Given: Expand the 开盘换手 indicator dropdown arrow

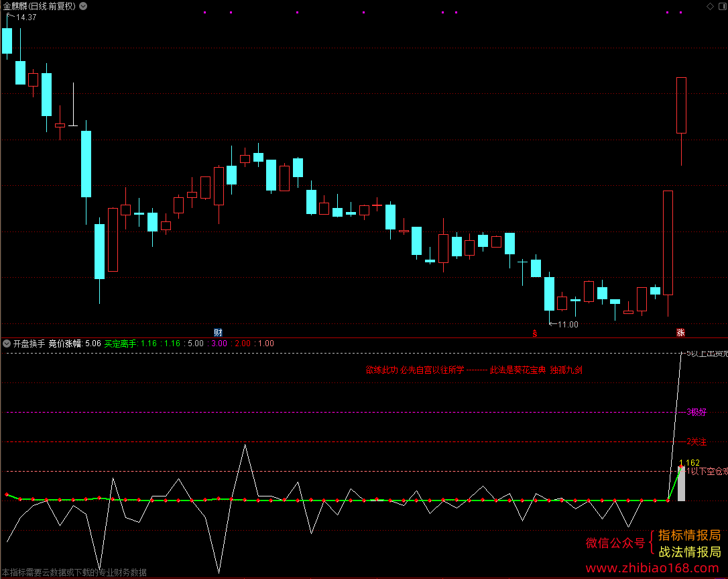Looking at the screenshot, I should (7, 344).
